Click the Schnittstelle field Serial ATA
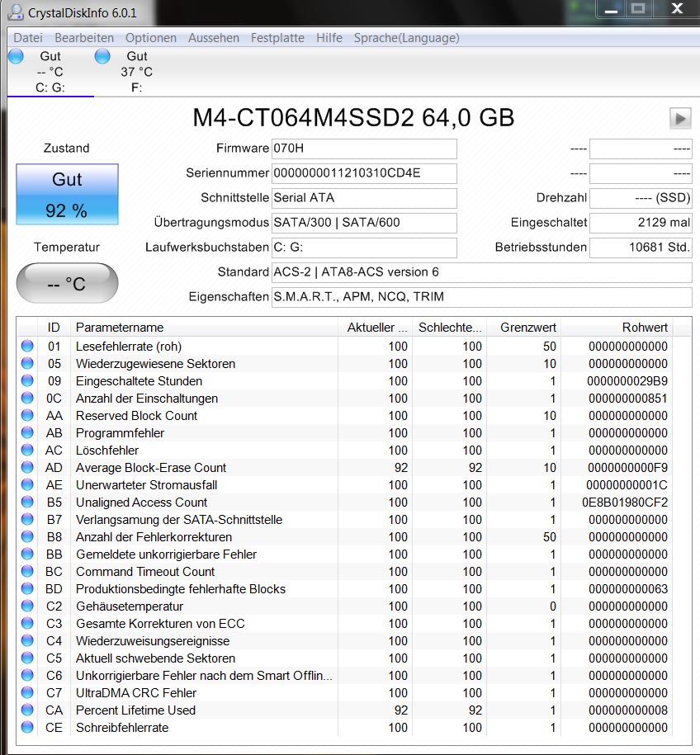 364,198
